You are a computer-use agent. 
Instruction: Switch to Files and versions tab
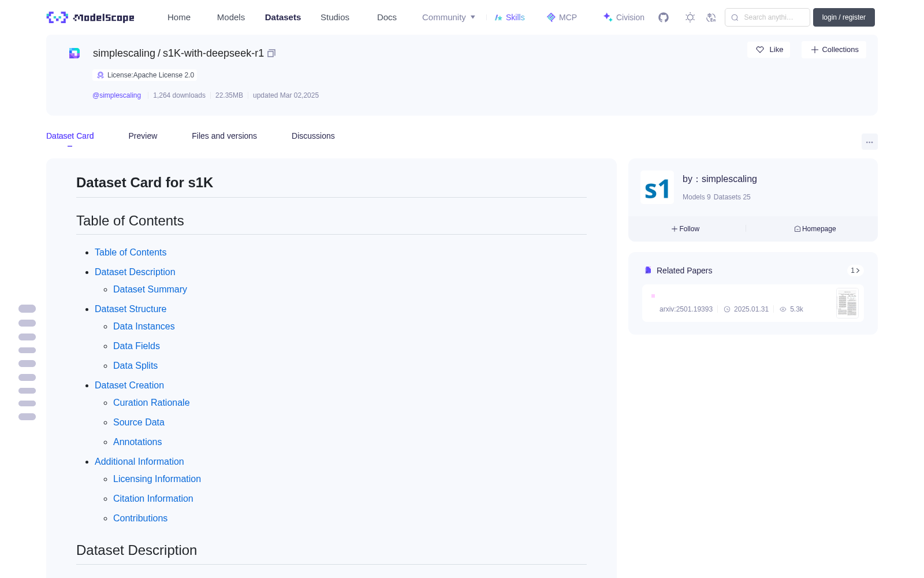[x=224, y=136]
